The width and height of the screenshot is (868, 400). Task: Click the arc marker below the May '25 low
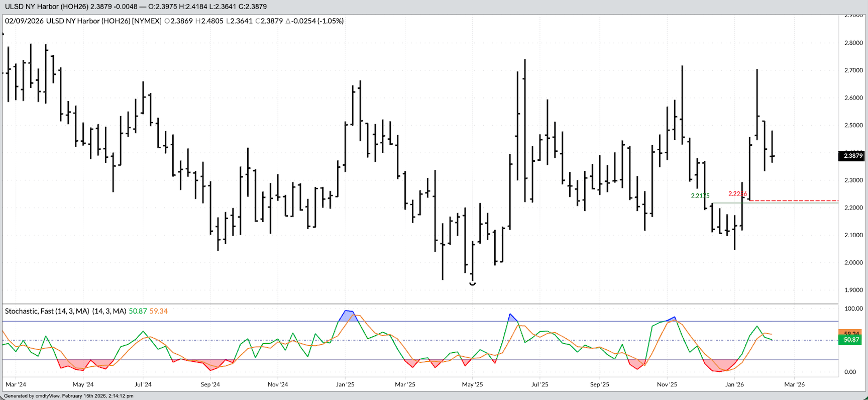472,284
